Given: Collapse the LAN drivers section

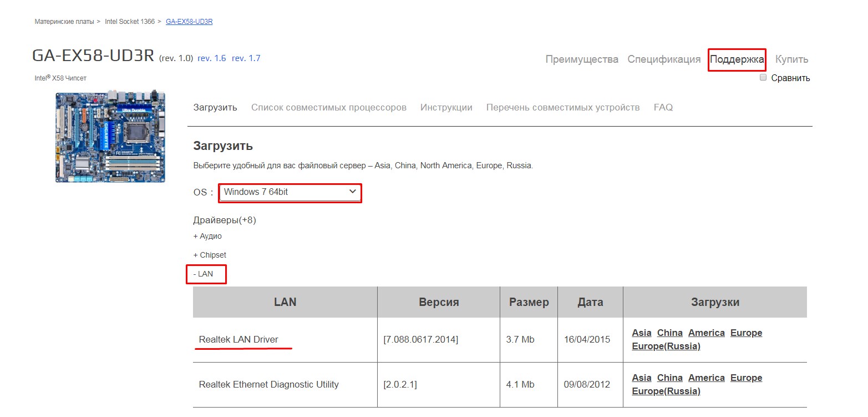Looking at the screenshot, I should tap(203, 274).
